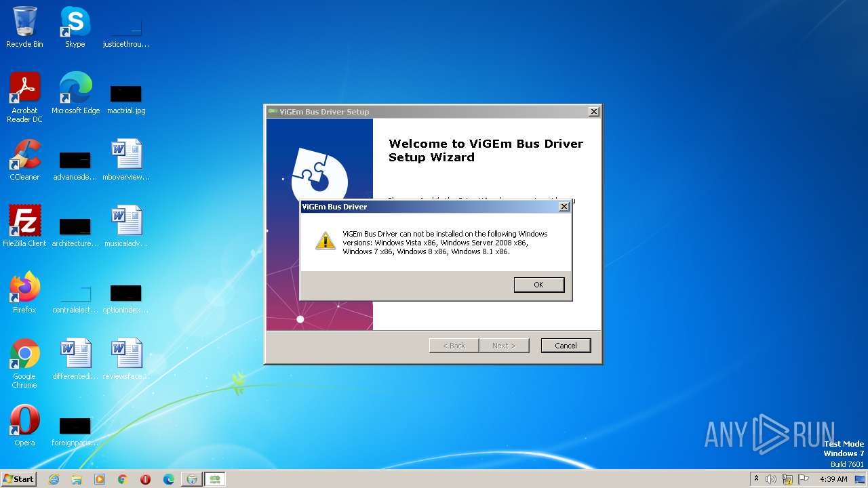Select the Google Chrome desktop shortcut

24,363
